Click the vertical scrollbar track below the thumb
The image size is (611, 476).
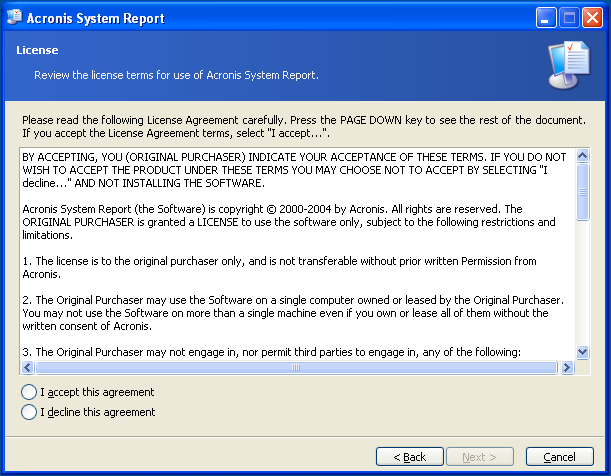tap(583, 283)
